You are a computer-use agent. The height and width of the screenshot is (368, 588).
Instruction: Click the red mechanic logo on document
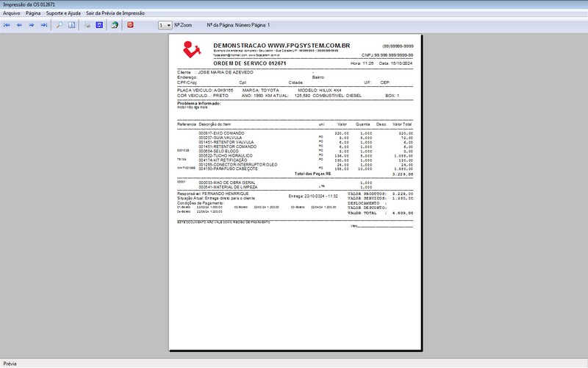192,49
